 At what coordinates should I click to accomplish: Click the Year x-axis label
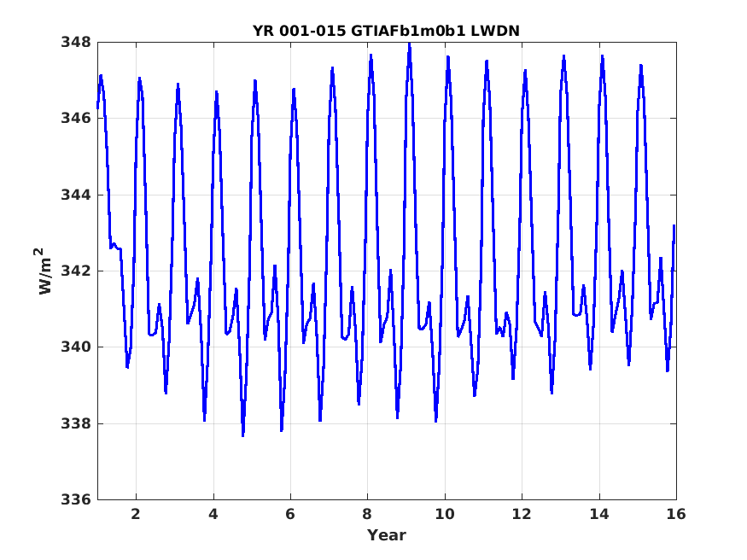click(x=387, y=535)
